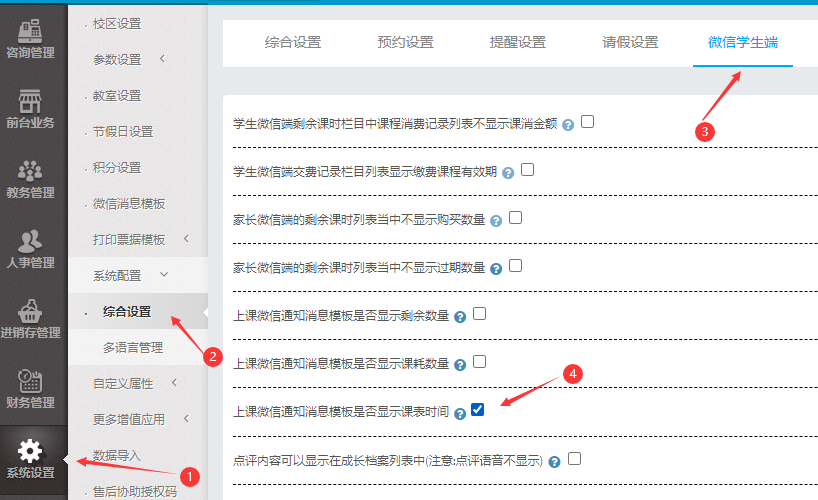This screenshot has height=500, width=818.
Task: Click help icon for 成长档案列表 setting
Action: [555, 462]
